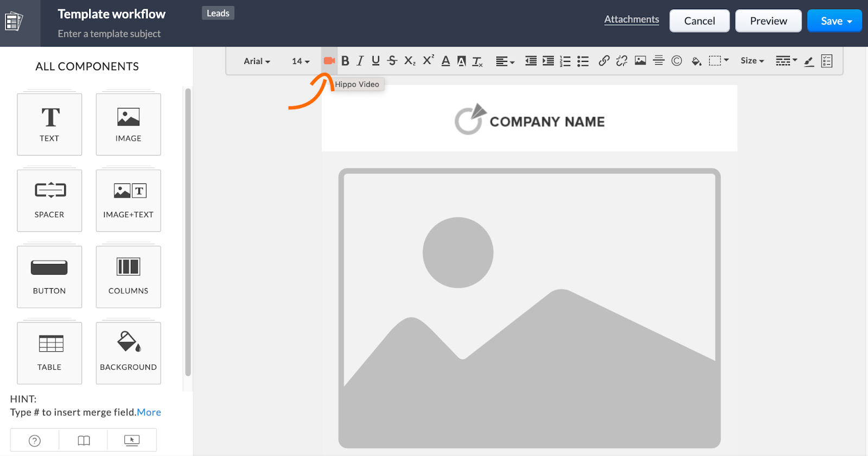868x456 pixels.
Task: Click the template subject input field
Action: pos(109,34)
